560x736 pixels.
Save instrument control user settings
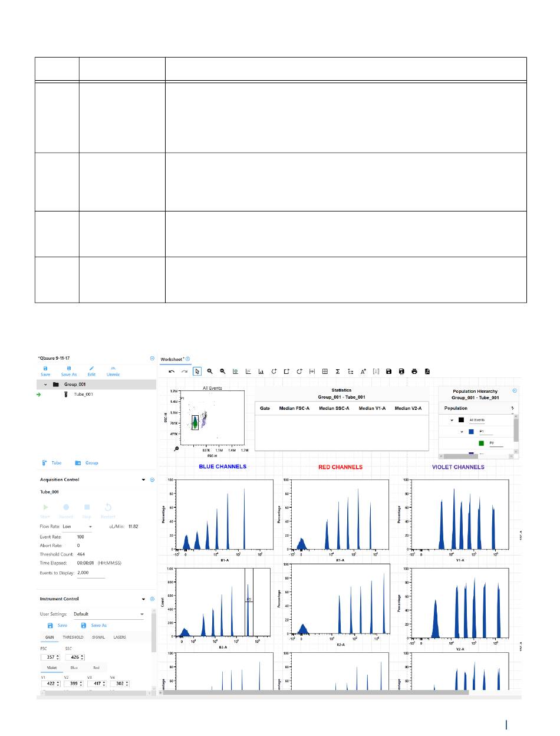click(x=57, y=625)
